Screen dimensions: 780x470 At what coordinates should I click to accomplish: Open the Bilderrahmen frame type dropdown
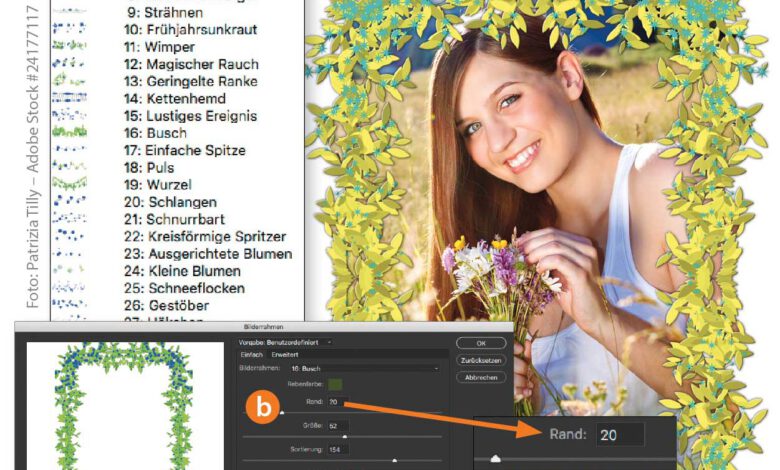(x=365, y=369)
